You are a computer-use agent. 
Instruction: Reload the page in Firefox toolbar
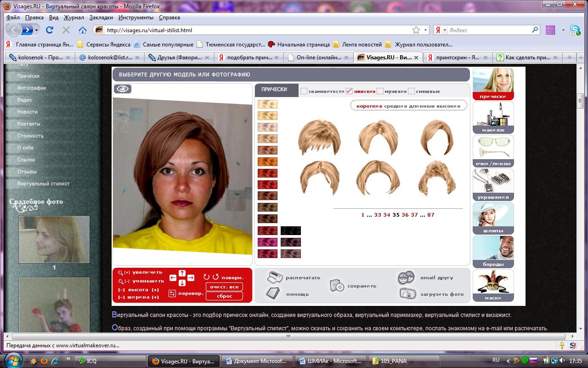coord(50,30)
